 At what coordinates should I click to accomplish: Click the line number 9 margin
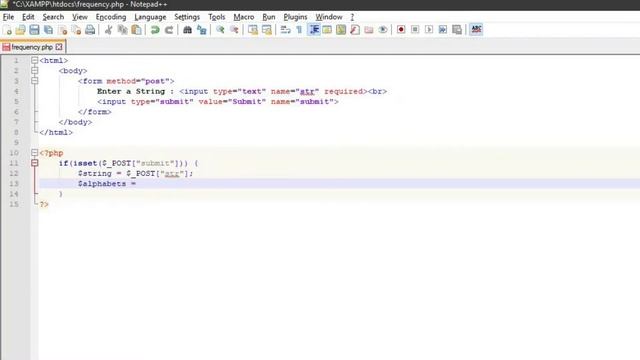[x=16, y=142]
